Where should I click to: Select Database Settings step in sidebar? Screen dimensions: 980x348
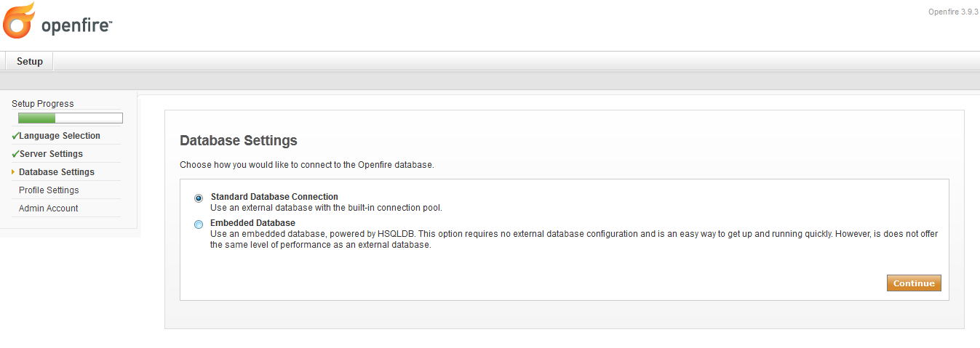pos(57,172)
